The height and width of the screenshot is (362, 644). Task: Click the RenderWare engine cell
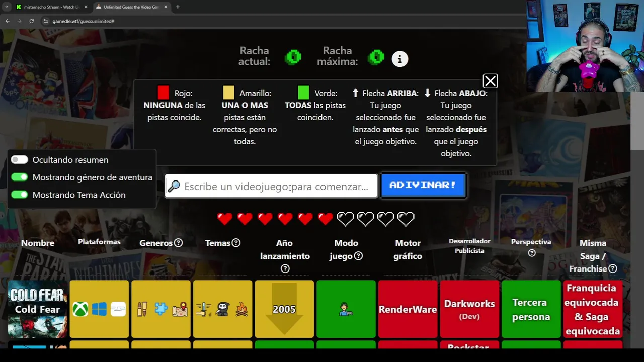coord(408,309)
